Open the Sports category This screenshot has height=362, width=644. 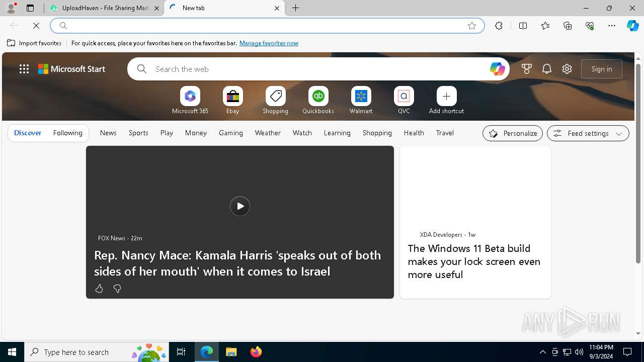pos(138,133)
